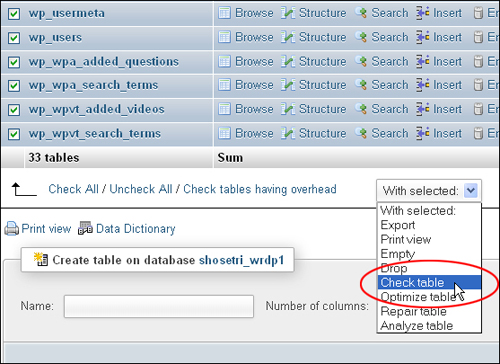The width and height of the screenshot is (500, 364).
Task: Click Insert text link in wp_wpa_added_questions row
Action: click(447, 61)
